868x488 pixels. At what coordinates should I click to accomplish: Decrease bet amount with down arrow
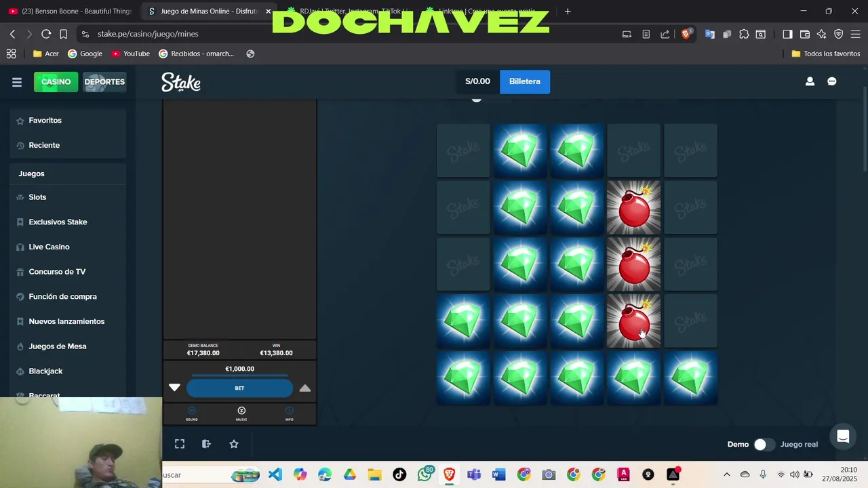[x=174, y=388]
